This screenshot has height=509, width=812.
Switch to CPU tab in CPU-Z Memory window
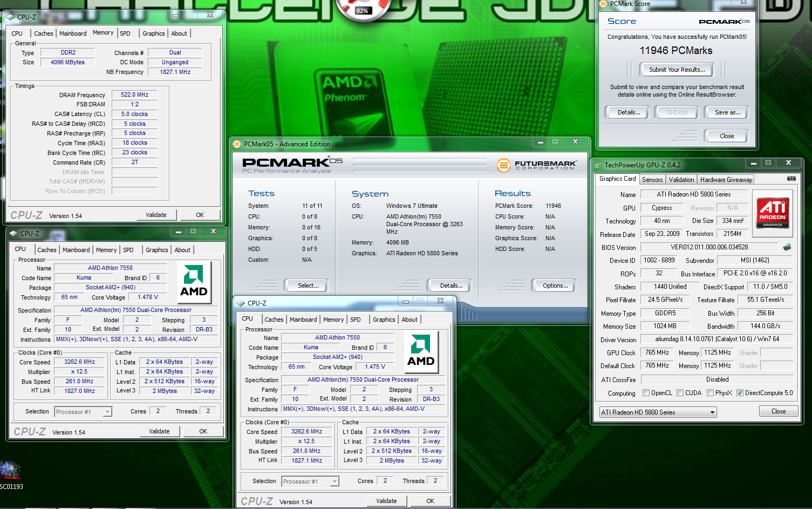point(17,33)
